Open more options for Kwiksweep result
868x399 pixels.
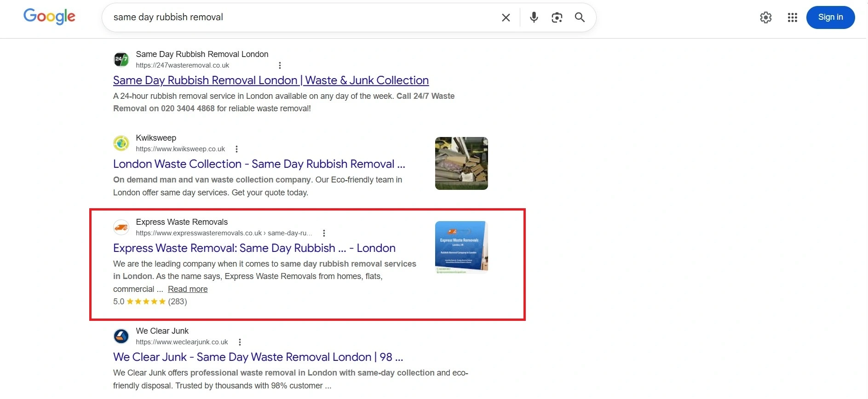coord(236,149)
